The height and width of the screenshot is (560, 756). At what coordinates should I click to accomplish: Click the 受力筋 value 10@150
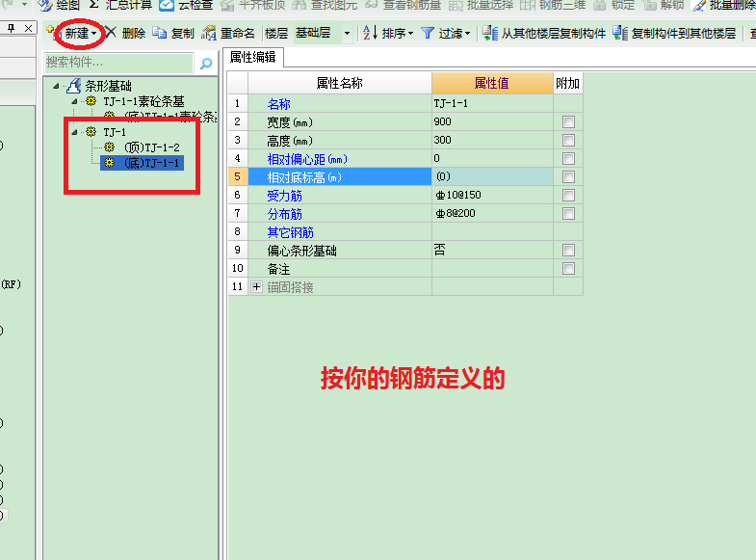click(492, 195)
